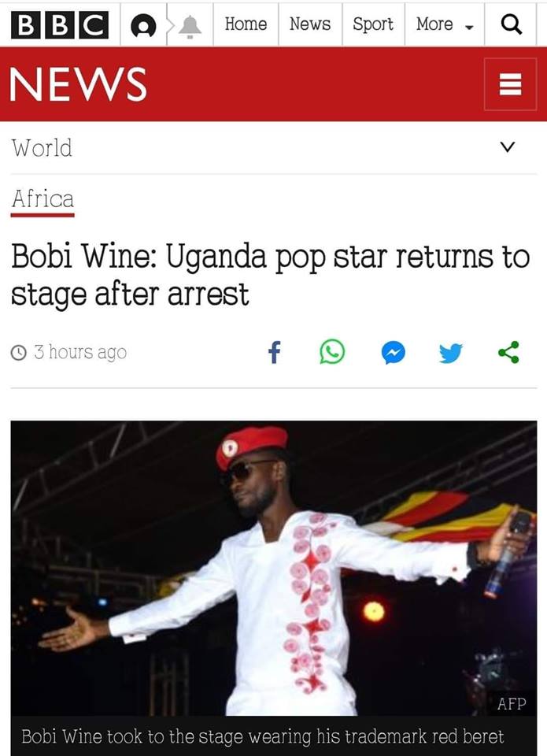Go to the Home tab

point(246,24)
